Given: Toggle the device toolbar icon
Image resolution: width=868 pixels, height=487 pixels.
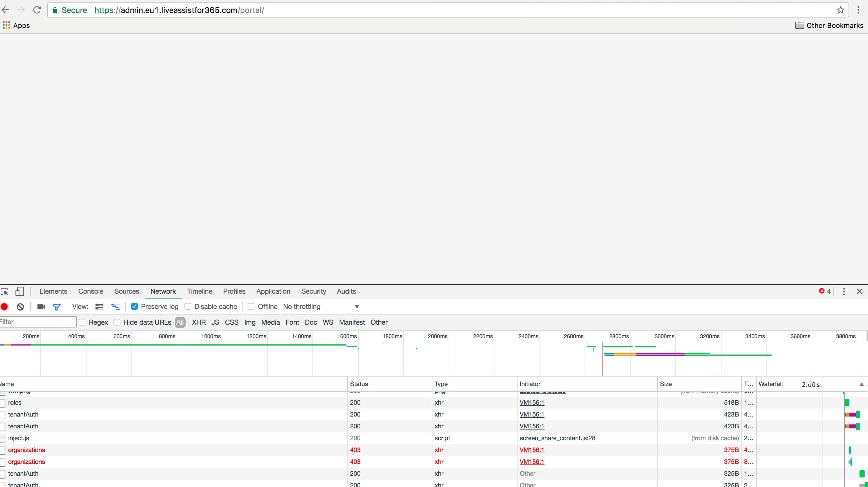Looking at the screenshot, I should point(19,291).
